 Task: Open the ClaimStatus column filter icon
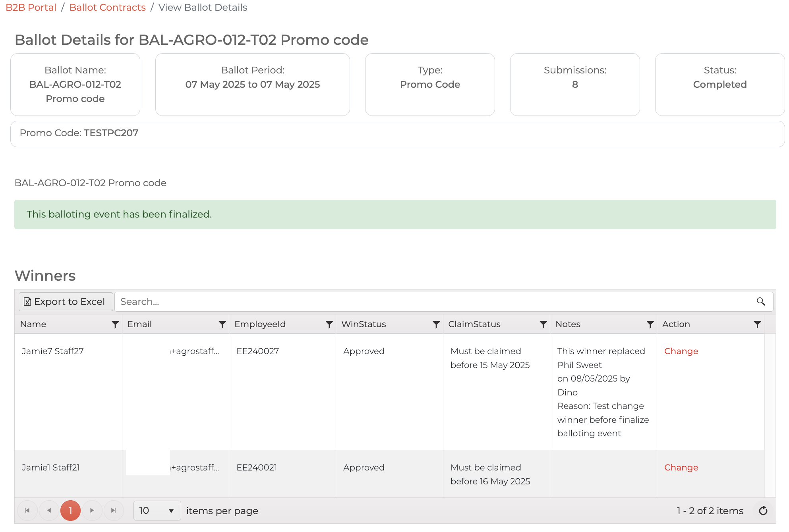click(543, 324)
